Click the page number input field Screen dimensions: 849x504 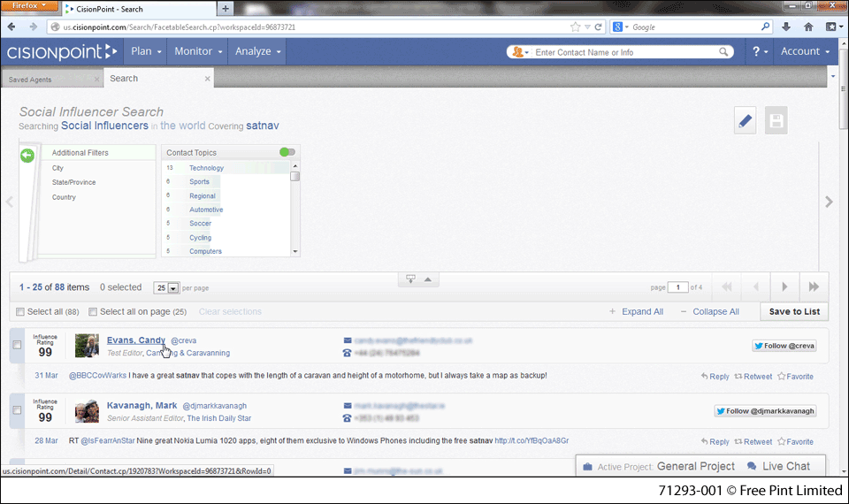point(677,287)
